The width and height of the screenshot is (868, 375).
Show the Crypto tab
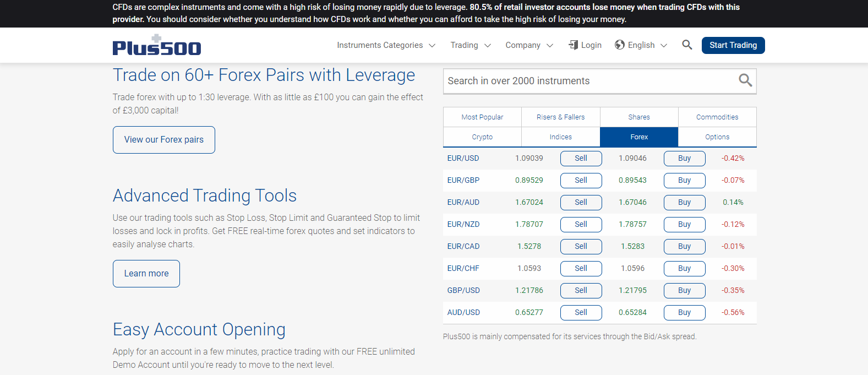pos(482,137)
